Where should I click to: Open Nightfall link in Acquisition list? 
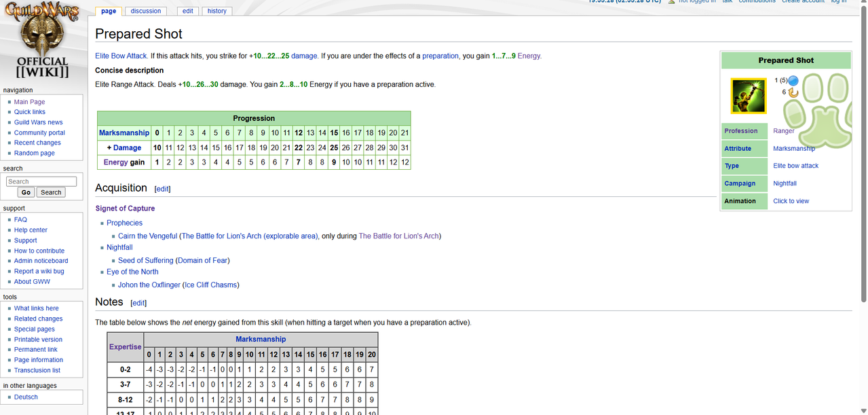pyautogui.click(x=119, y=247)
